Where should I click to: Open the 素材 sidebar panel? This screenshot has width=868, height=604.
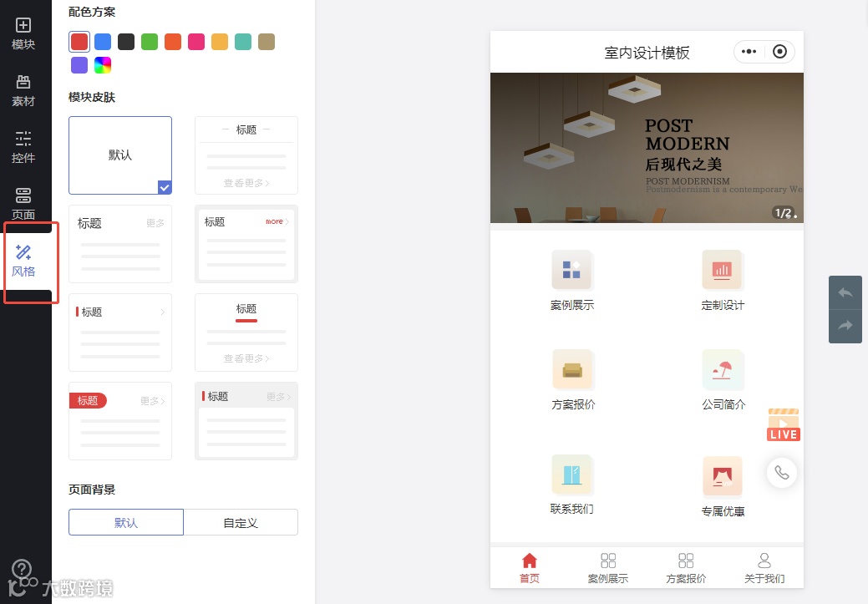(x=23, y=91)
